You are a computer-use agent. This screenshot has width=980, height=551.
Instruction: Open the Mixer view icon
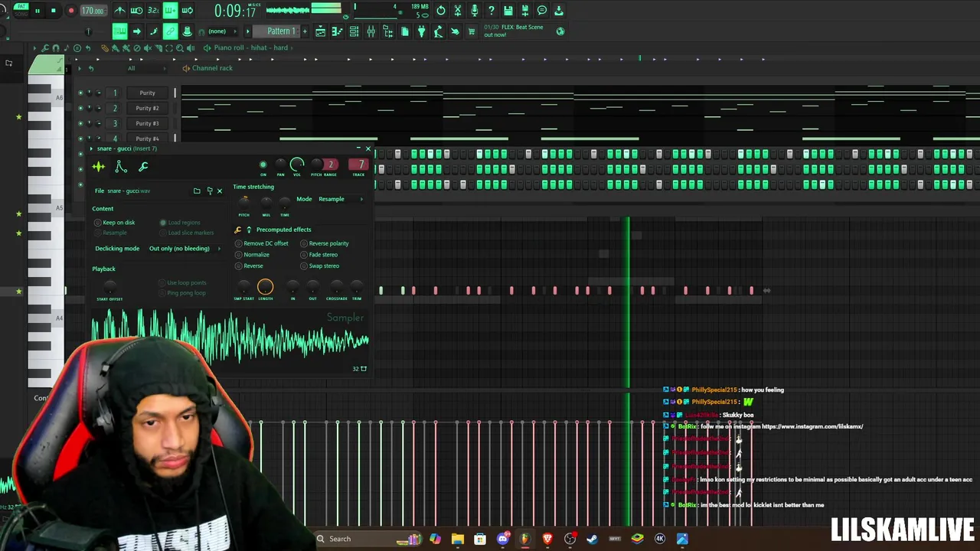(371, 31)
